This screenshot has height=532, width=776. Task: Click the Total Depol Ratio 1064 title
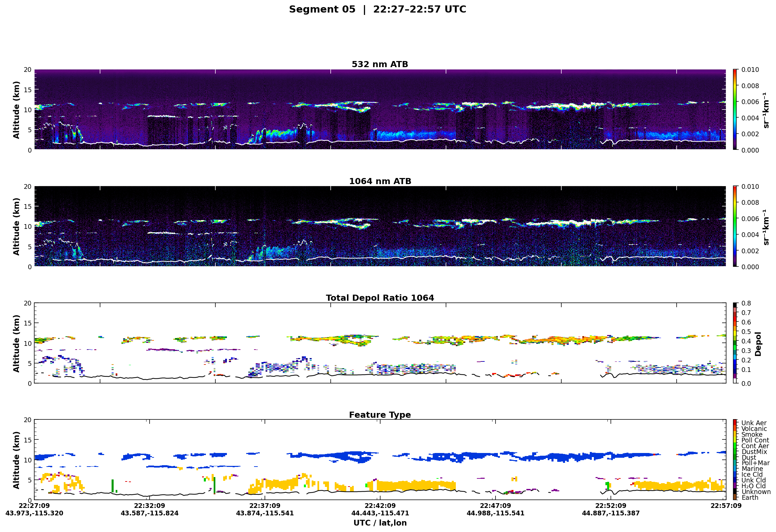pyautogui.click(x=380, y=298)
